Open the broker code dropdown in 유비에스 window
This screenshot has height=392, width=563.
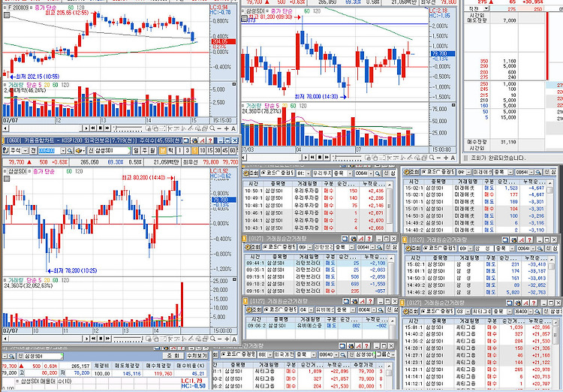311,309
